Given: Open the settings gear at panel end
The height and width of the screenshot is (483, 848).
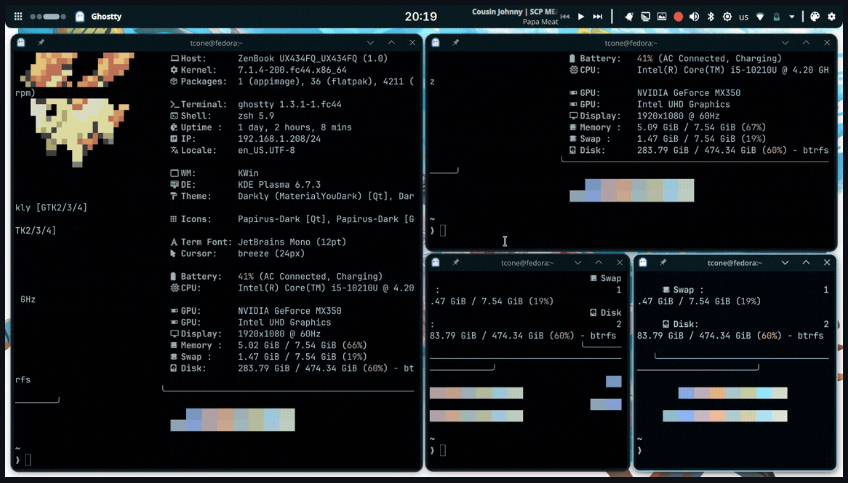Looking at the screenshot, I should click(832, 17).
